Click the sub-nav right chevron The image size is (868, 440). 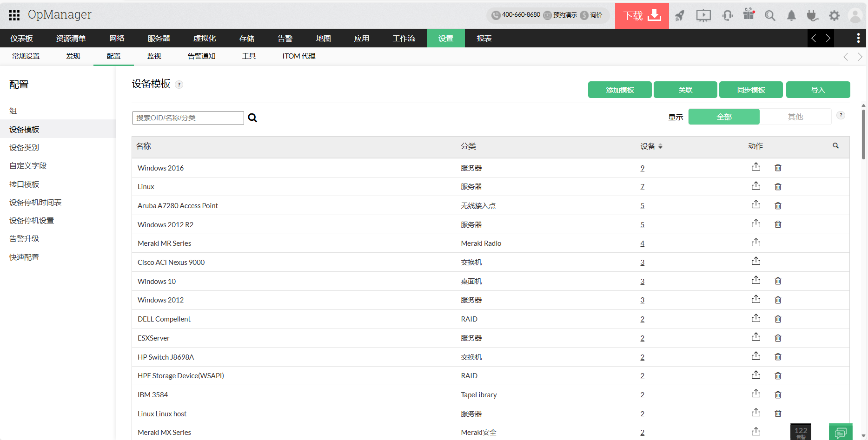(x=860, y=57)
